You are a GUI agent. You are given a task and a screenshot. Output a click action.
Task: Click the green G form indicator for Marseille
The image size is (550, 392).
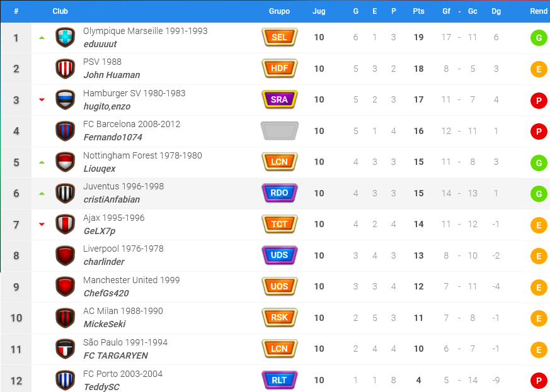tap(539, 38)
